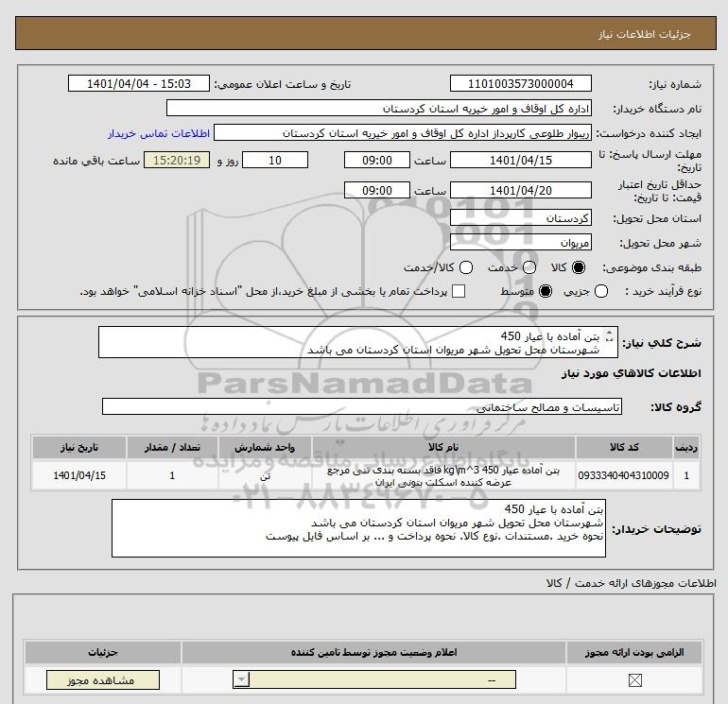Select the خدمت radio button
The image size is (728, 704).
tap(529, 267)
